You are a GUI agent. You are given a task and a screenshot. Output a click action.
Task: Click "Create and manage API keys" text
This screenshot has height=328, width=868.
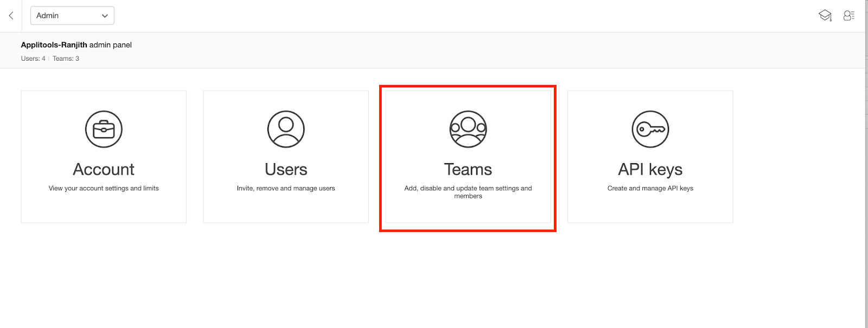(x=650, y=189)
